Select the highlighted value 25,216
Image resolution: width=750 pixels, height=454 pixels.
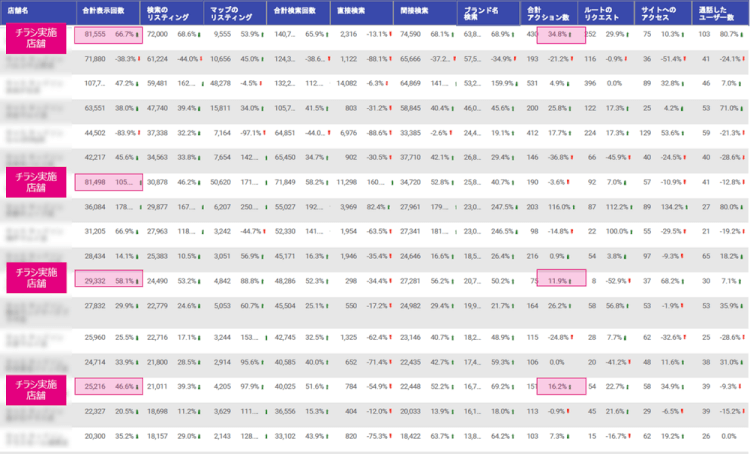tap(95, 387)
